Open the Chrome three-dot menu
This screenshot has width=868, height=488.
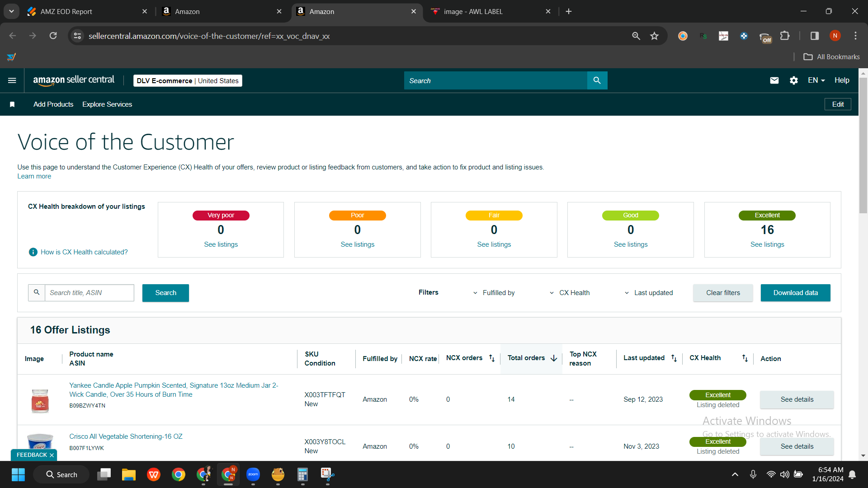click(x=855, y=36)
